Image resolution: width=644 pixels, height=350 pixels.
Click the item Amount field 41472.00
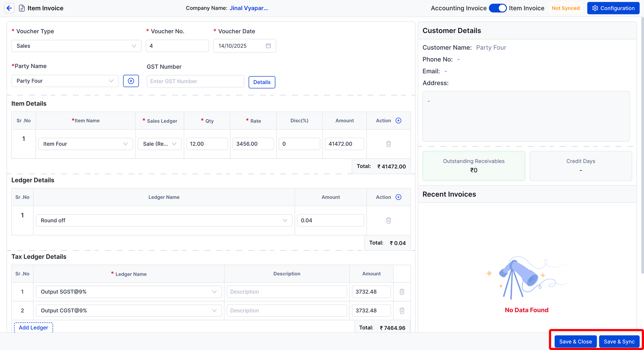click(x=345, y=144)
